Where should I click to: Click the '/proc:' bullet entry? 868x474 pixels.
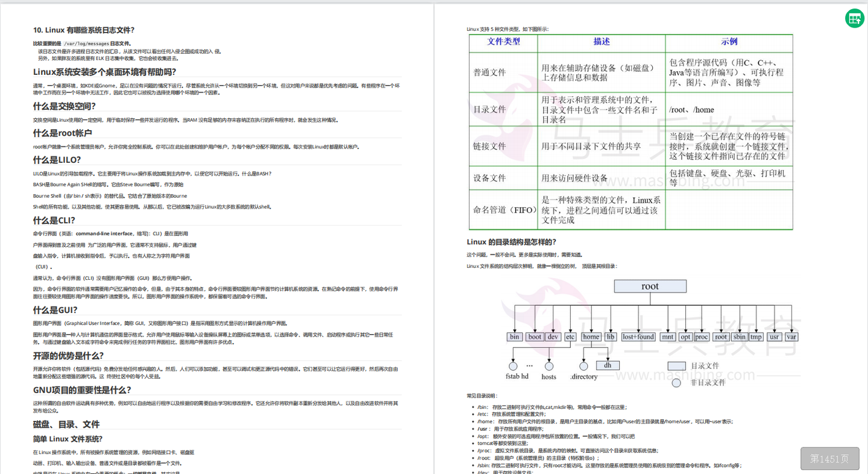(x=567, y=450)
